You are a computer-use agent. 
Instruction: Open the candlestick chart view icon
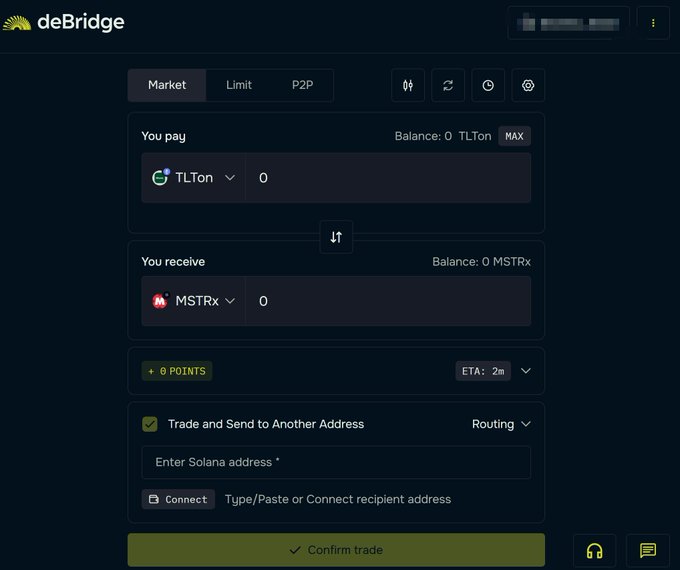click(x=408, y=85)
